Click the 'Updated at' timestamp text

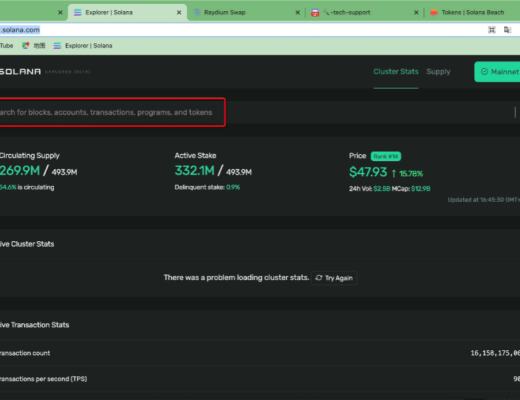[484, 200]
